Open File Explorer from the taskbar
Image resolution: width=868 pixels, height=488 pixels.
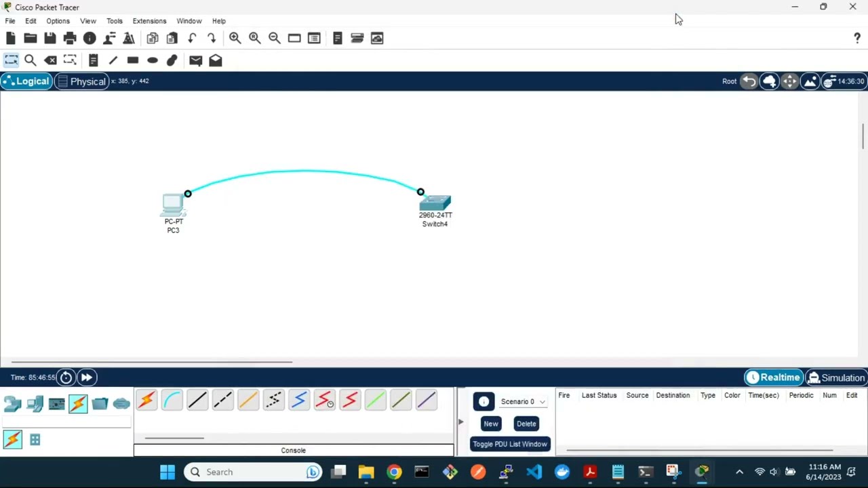tap(366, 472)
